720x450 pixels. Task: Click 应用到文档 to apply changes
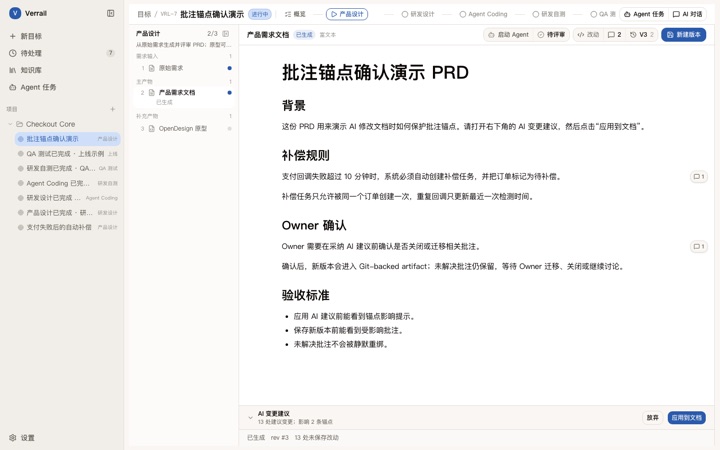point(686,417)
